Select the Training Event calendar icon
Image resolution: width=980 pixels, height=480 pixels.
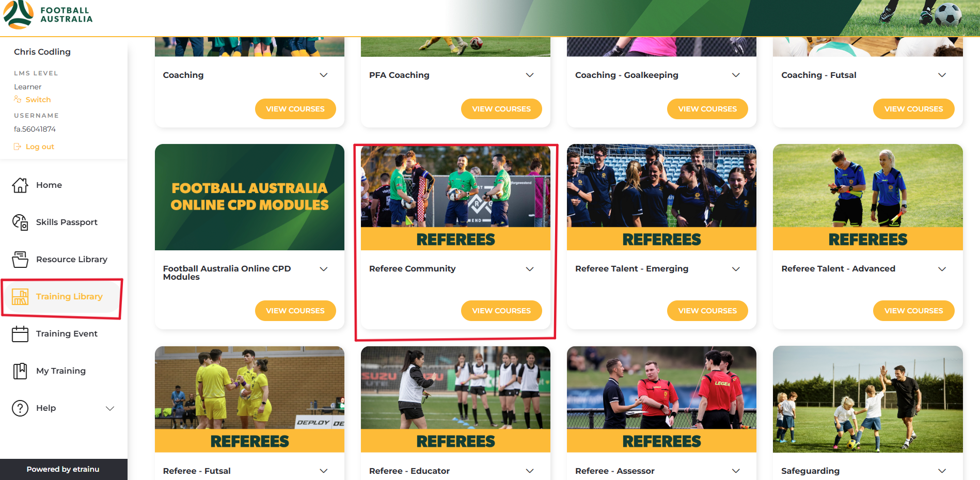pyautogui.click(x=20, y=333)
